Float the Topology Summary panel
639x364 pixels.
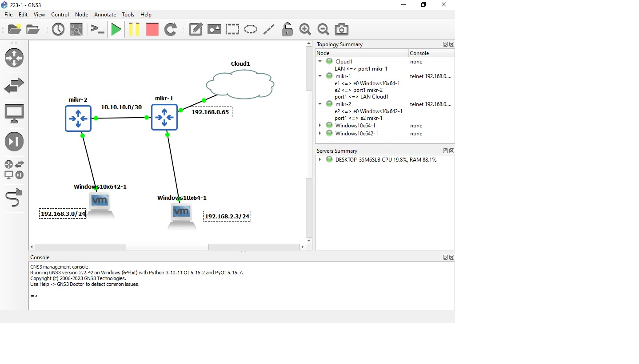445,44
